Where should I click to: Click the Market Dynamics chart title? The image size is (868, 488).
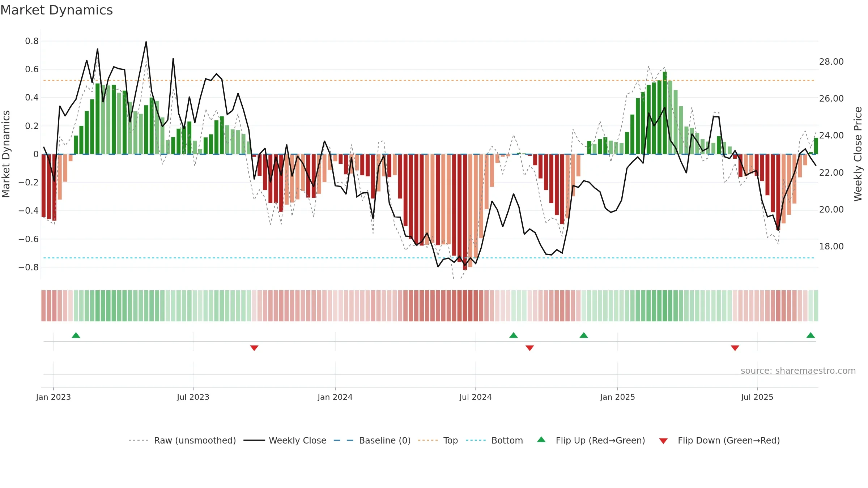point(57,10)
